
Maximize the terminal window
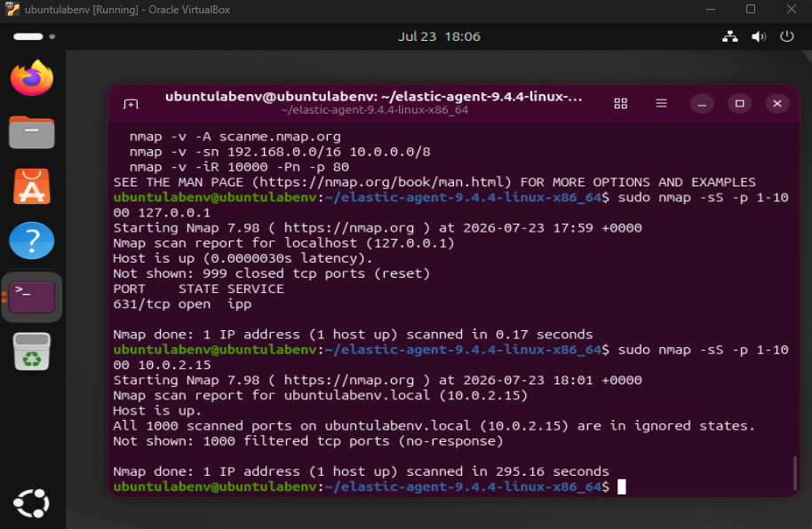[x=739, y=104]
